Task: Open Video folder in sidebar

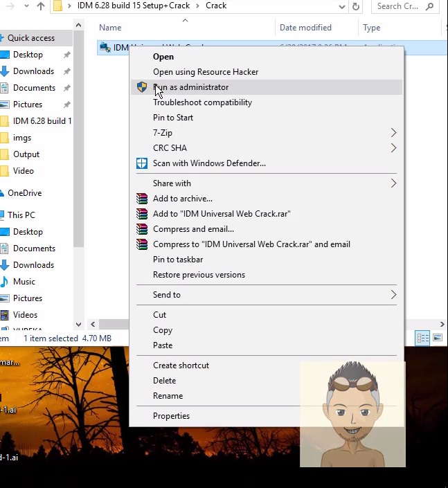Action: pyautogui.click(x=24, y=171)
